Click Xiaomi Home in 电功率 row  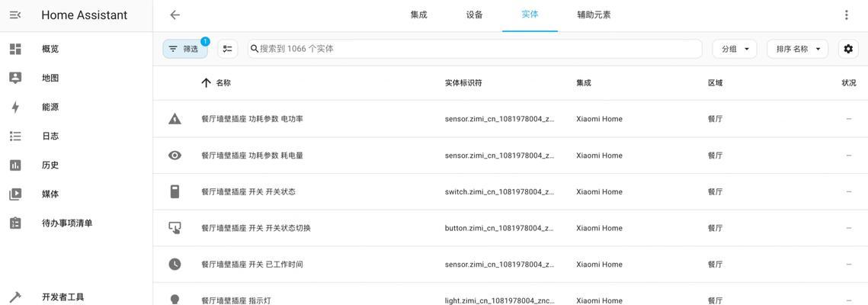pyautogui.click(x=599, y=118)
